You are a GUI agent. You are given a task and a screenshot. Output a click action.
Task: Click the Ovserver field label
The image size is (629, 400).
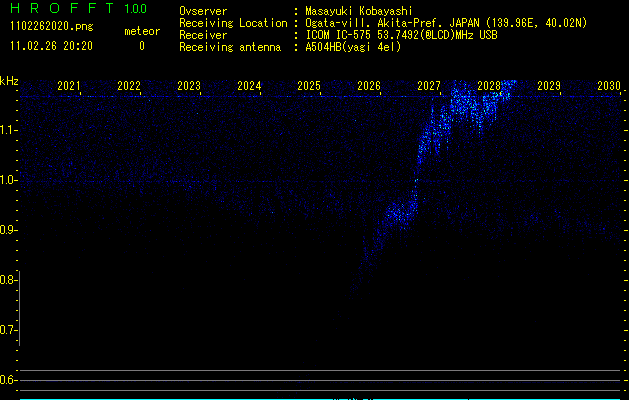coord(203,11)
